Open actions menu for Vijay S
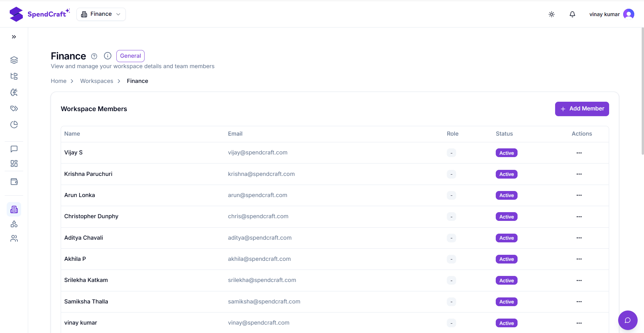 click(579, 153)
